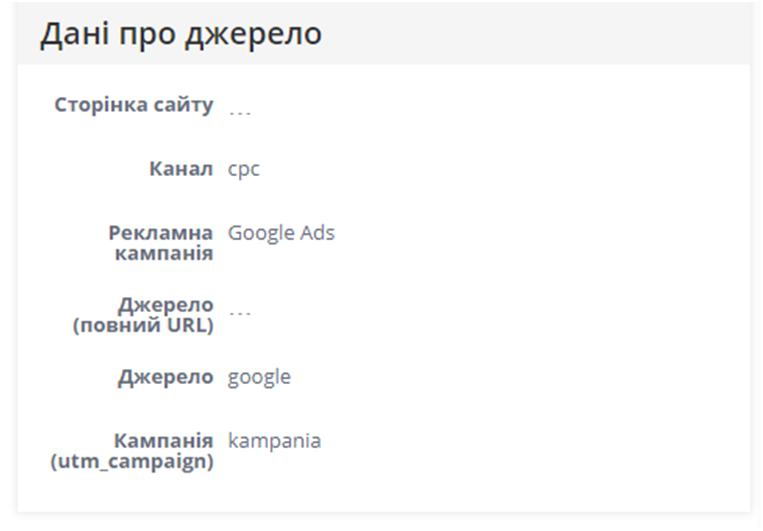This screenshot has height=531, width=763.
Task: Select the ellipsis value beside Сторінка сайту
Action: coord(240,110)
